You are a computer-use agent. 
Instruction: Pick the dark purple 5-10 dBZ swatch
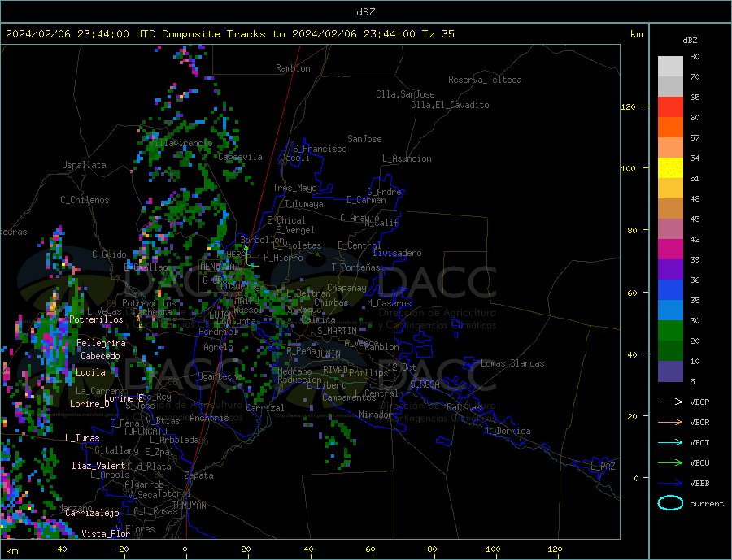click(670, 371)
